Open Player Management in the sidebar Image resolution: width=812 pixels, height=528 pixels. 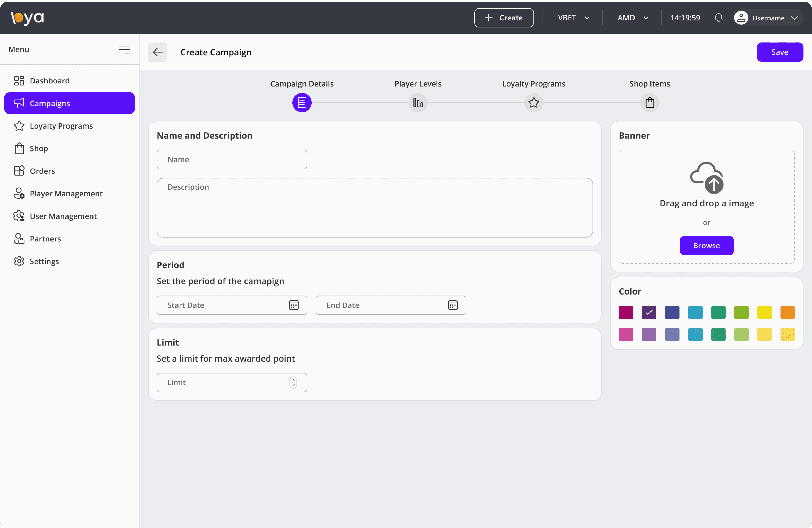coord(66,194)
